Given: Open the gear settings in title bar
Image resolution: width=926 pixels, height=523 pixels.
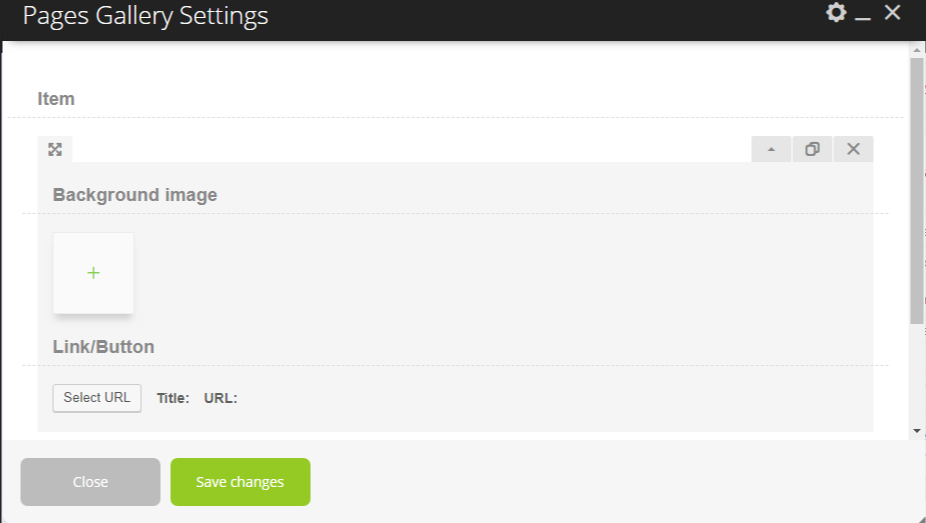Looking at the screenshot, I should coord(836,12).
